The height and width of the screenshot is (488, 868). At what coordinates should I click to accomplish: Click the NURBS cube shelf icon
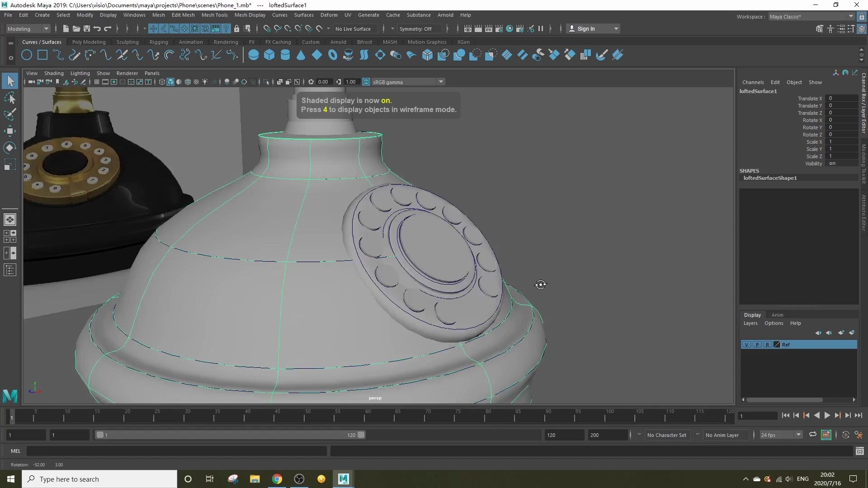pos(269,55)
